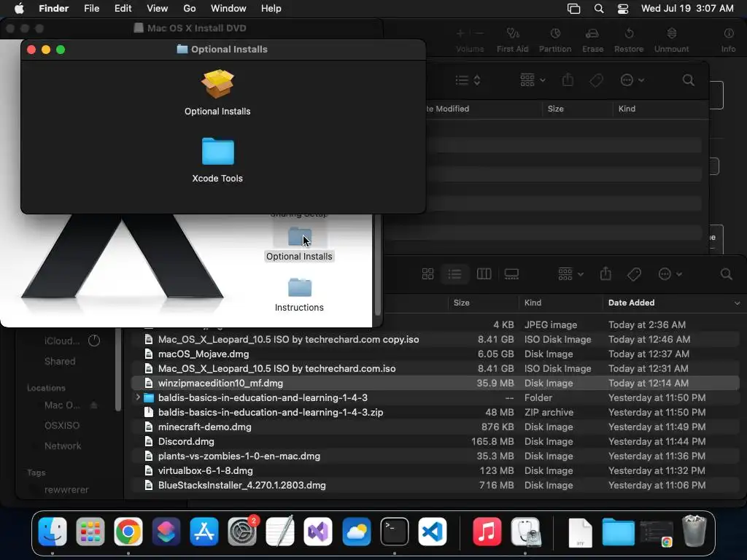Screen dimensions: 747x560
Task: Sort by Size column in upper Finder
Action: point(555,109)
